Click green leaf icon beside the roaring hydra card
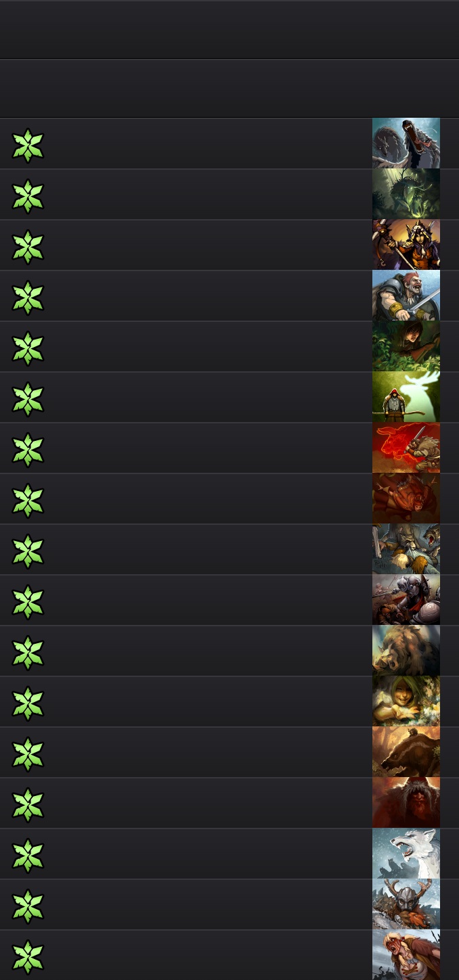459x980 pixels. point(28,145)
